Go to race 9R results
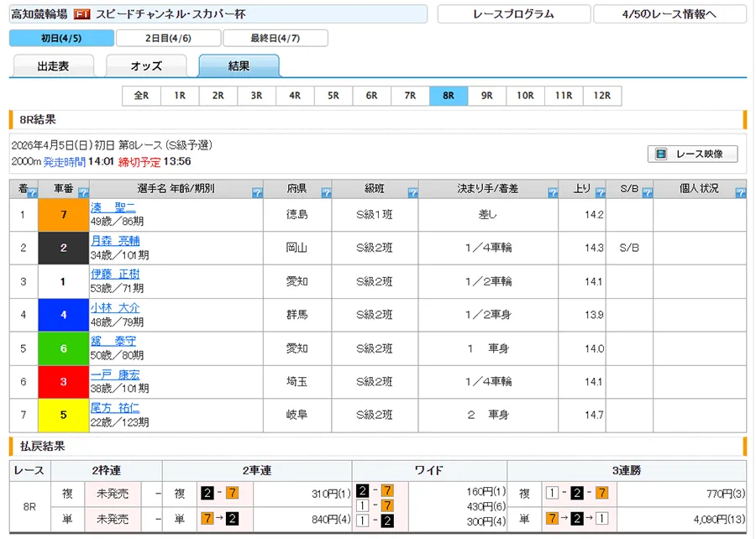The image size is (756, 539). (486, 96)
